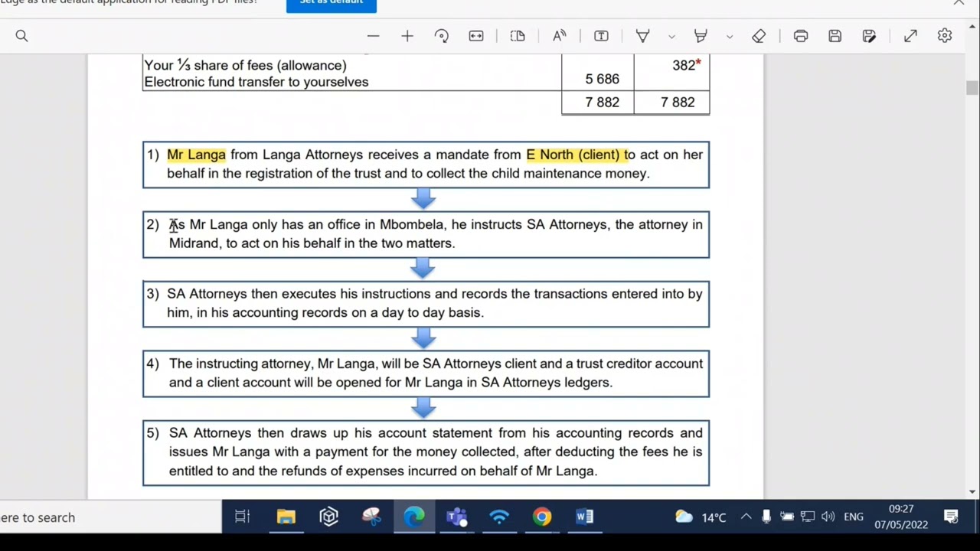Screen dimensions: 980x551
Task: Click the scrollbar down arrow
Action: [x=972, y=492]
